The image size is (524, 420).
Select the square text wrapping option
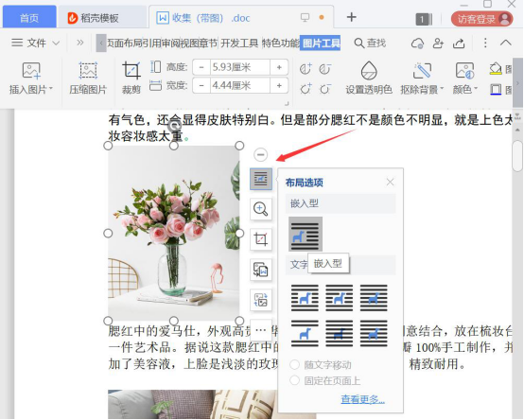point(305,298)
